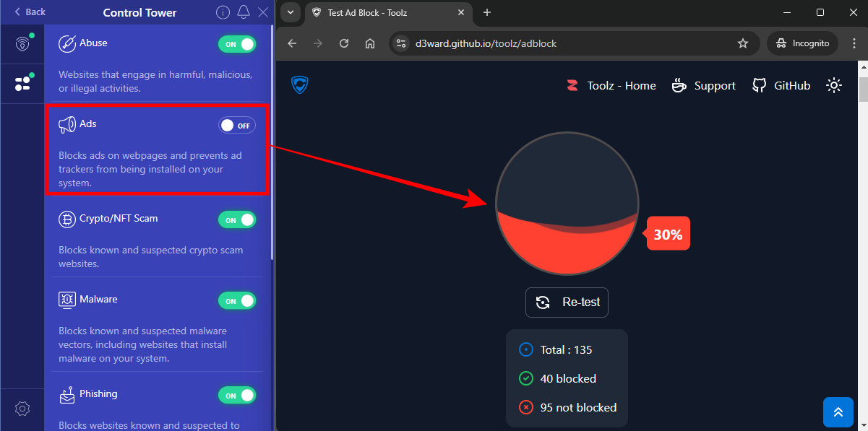Click the Crypto/NFT Scam bitcoin icon
The image size is (868, 431).
pyautogui.click(x=67, y=219)
